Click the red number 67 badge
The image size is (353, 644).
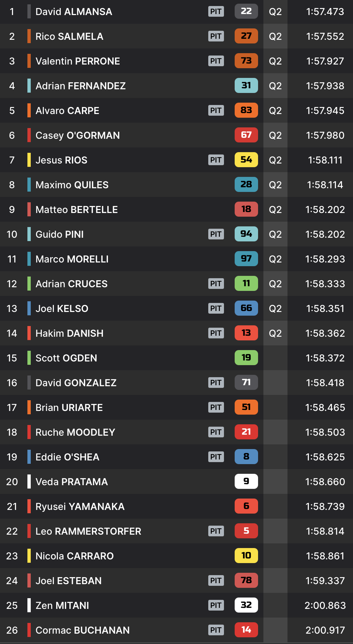point(246,135)
